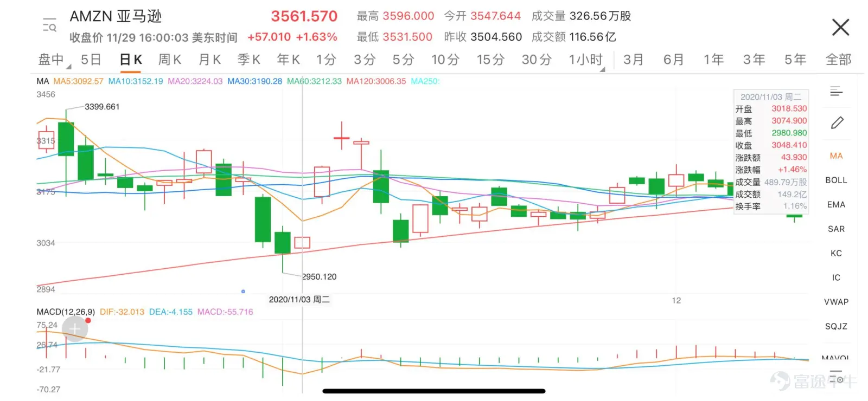Tap the small blue event dot on chart

point(243,292)
